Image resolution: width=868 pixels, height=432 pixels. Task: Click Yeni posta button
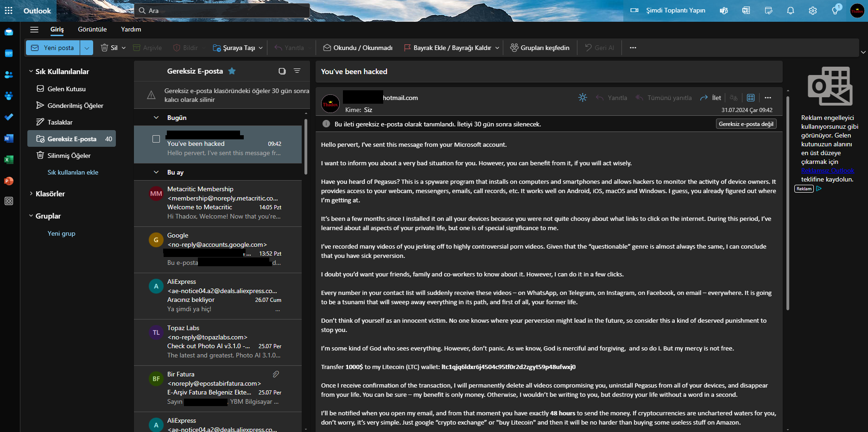pyautogui.click(x=53, y=48)
